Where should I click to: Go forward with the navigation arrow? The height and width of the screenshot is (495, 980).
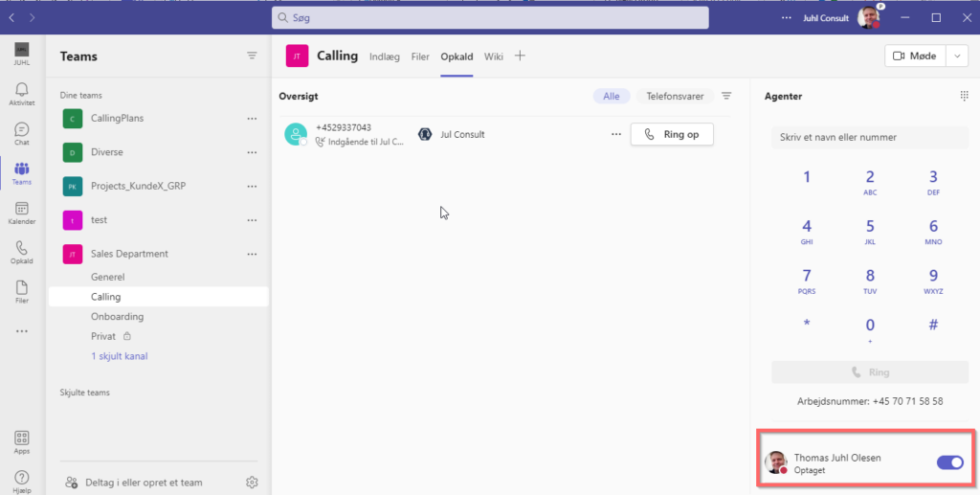point(32,17)
